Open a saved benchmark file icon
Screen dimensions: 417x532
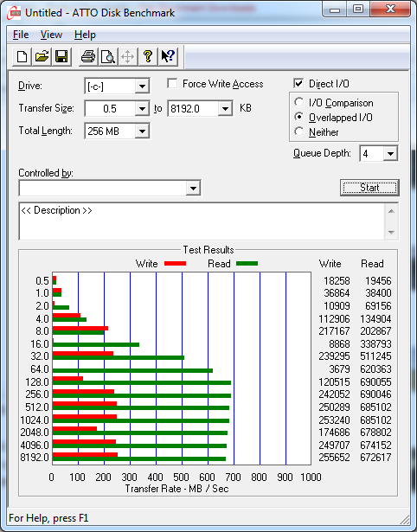42,56
